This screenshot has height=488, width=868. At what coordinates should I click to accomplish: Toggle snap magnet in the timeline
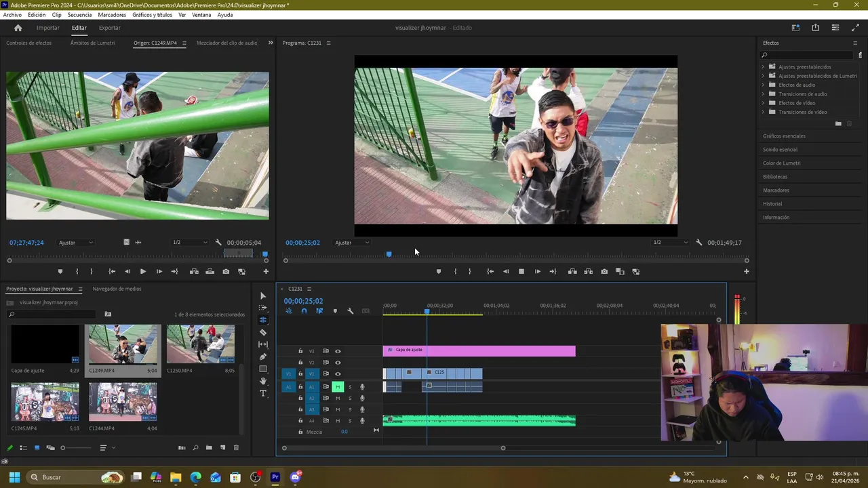pos(304,311)
